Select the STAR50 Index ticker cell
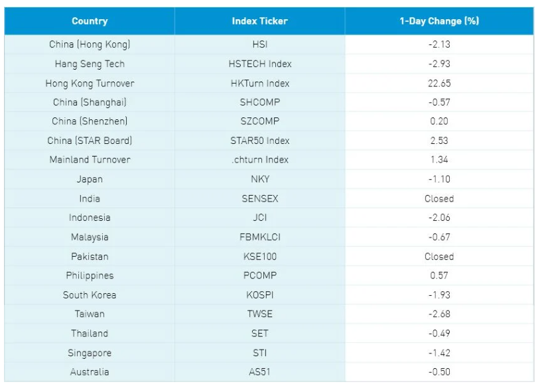Screen dimensions: 542x392 tap(260, 141)
